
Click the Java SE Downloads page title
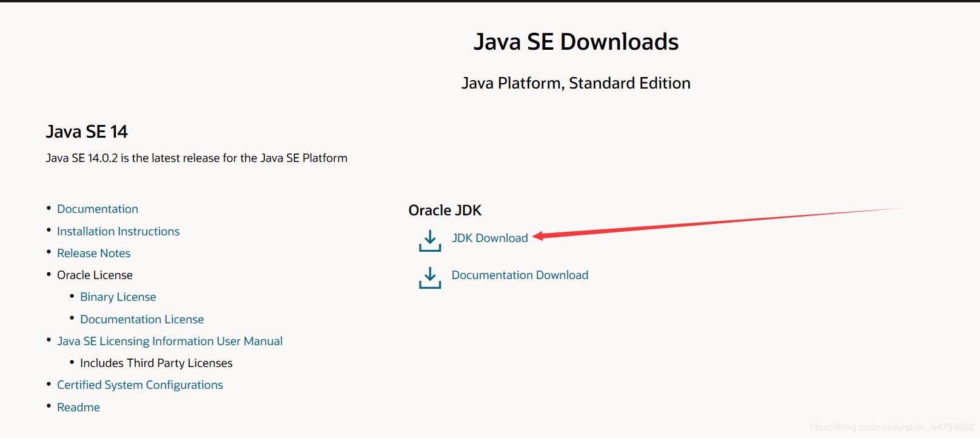point(576,42)
